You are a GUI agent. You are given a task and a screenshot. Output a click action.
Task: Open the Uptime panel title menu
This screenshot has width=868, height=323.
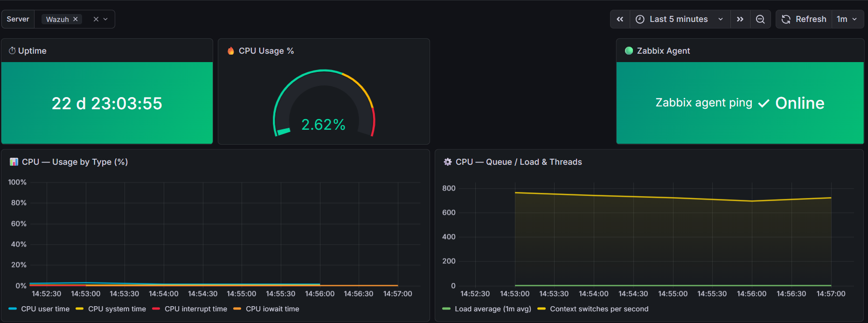coord(32,51)
